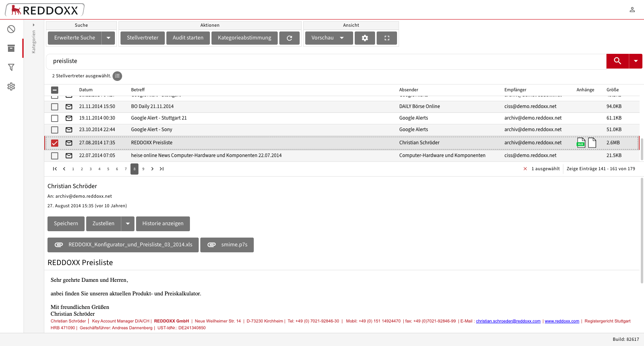Click envelope icon for heise online News row
Viewport: 644px width, 346px height.
click(x=69, y=155)
